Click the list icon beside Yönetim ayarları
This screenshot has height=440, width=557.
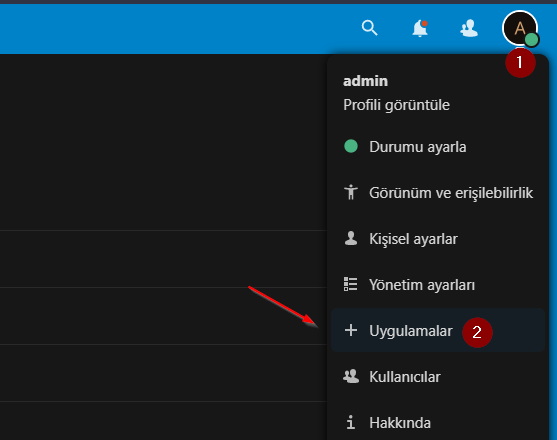(x=351, y=284)
